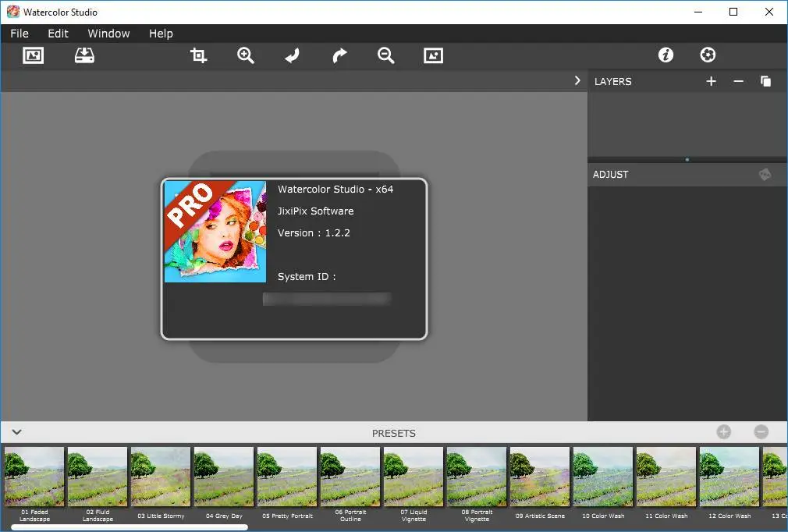The height and width of the screenshot is (532, 788).
Task: Close the Watercolor Studio window
Action: point(769,12)
